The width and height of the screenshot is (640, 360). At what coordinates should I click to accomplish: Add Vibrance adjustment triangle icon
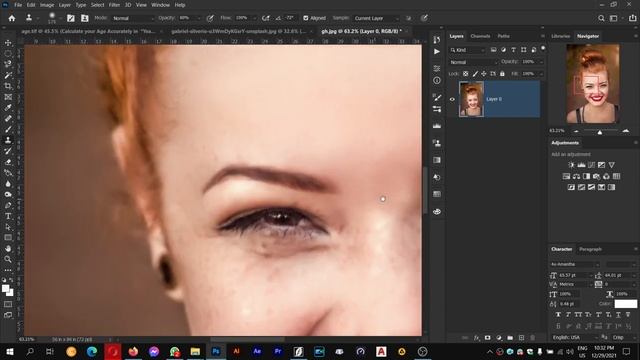click(x=611, y=165)
